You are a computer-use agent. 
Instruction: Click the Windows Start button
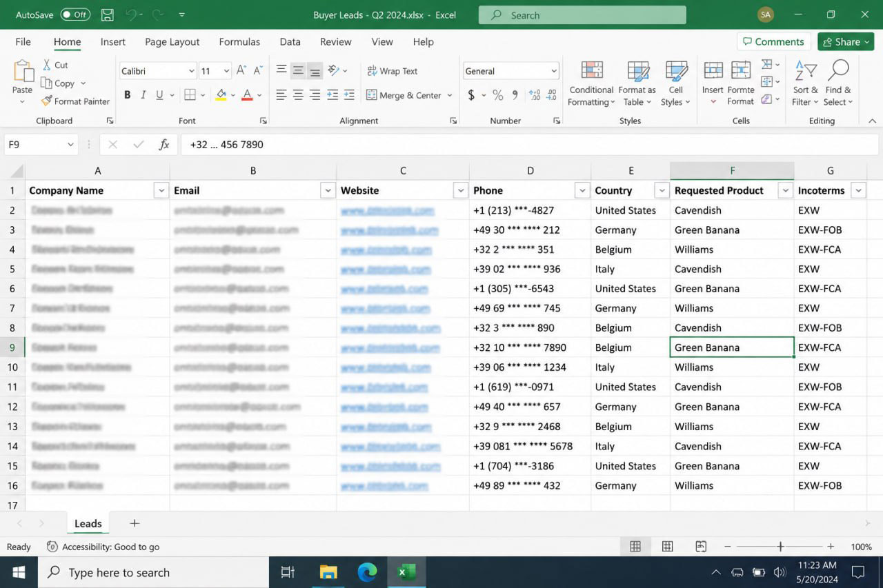click(19, 572)
